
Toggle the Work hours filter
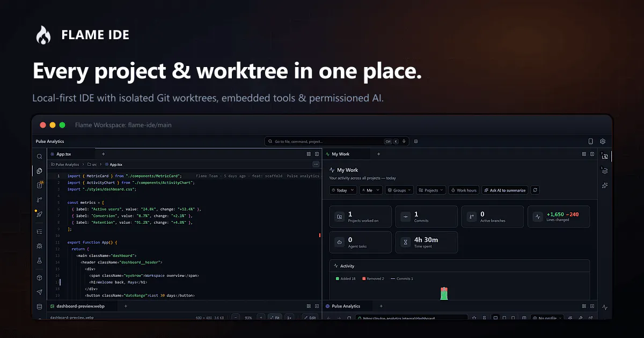pyautogui.click(x=463, y=190)
